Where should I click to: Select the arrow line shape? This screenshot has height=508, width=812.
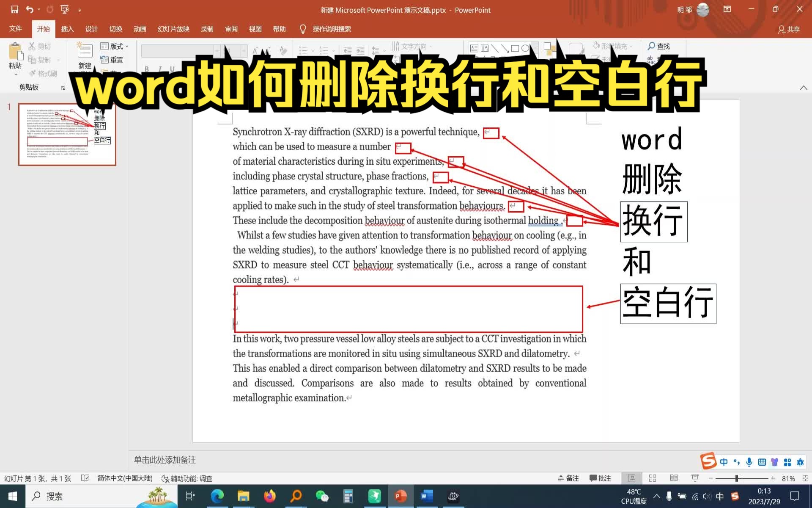point(505,48)
